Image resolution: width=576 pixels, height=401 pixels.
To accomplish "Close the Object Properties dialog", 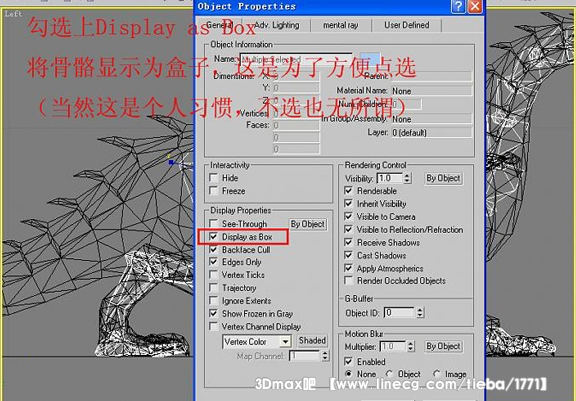I will click(x=475, y=6).
